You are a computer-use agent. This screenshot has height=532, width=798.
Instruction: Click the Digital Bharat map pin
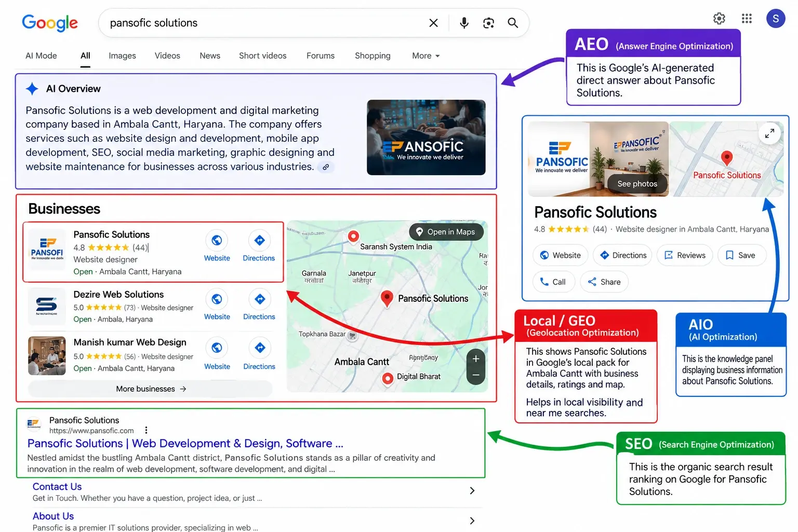tap(387, 378)
